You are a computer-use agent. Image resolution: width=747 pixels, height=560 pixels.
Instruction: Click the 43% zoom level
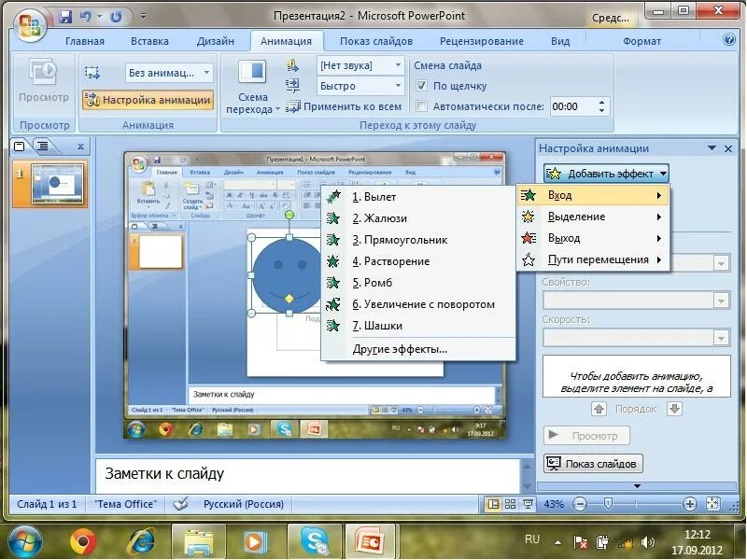pyautogui.click(x=554, y=504)
